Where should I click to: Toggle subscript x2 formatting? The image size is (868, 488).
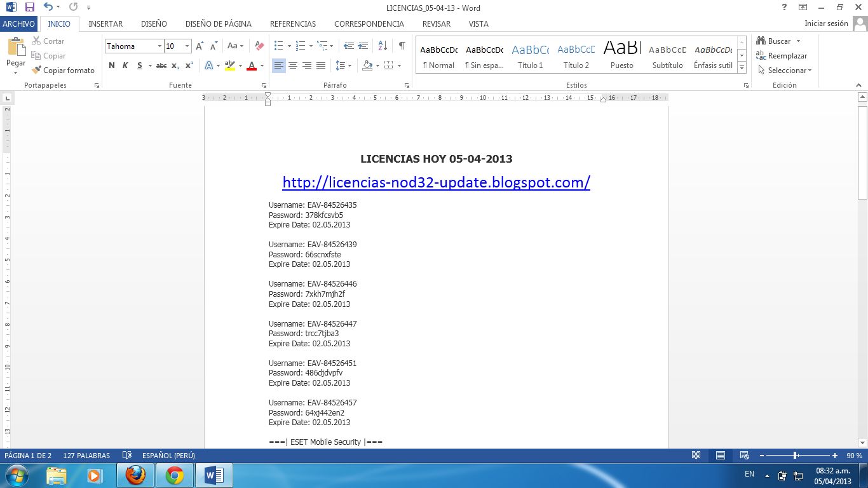175,65
